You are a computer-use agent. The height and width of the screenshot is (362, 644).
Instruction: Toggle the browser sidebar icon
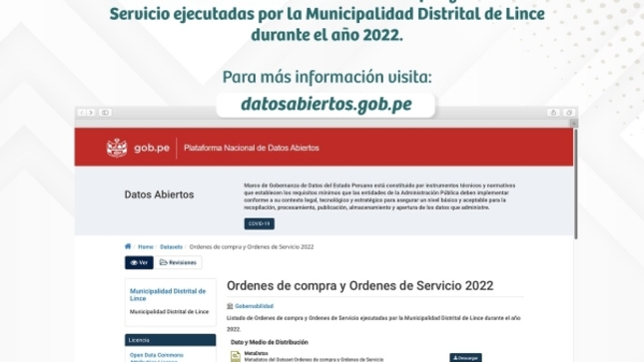tap(105, 113)
